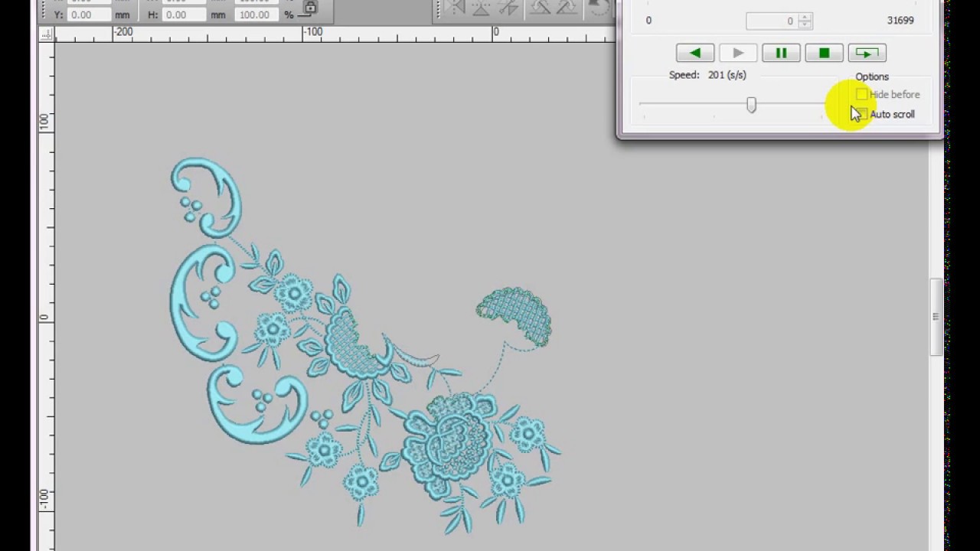The image size is (980, 551).
Task: Click the Options group label
Action: click(x=872, y=77)
